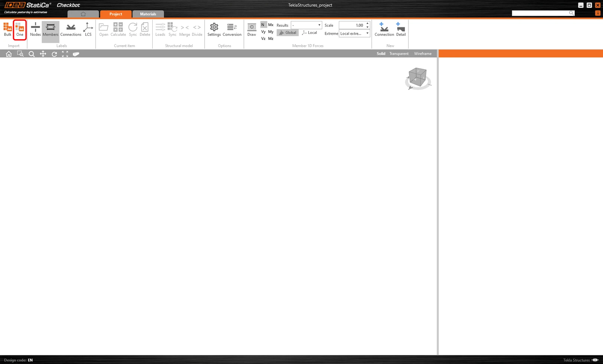This screenshot has height=364, width=603.
Task: Click the Design code EN text
Action: tap(18, 360)
